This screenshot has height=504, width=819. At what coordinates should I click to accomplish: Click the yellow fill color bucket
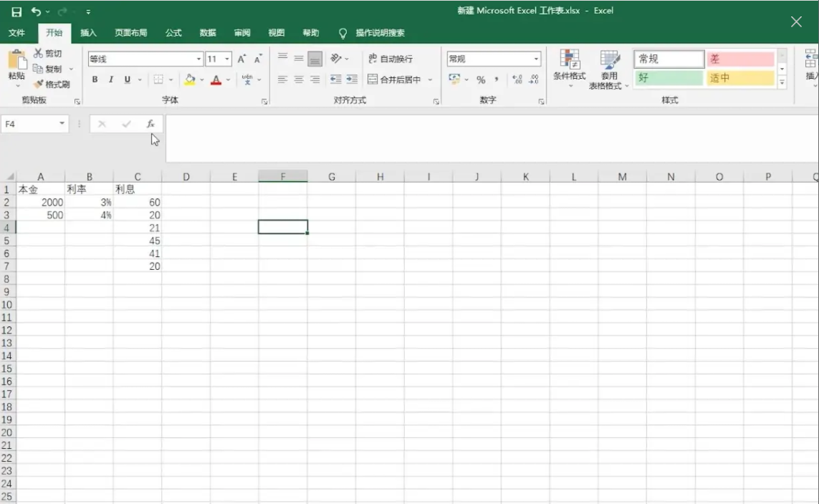189,79
